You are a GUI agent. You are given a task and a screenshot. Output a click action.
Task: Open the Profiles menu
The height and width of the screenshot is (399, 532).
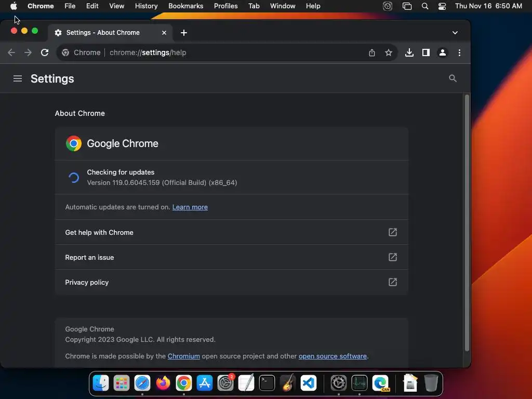click(x=225, y=6)
